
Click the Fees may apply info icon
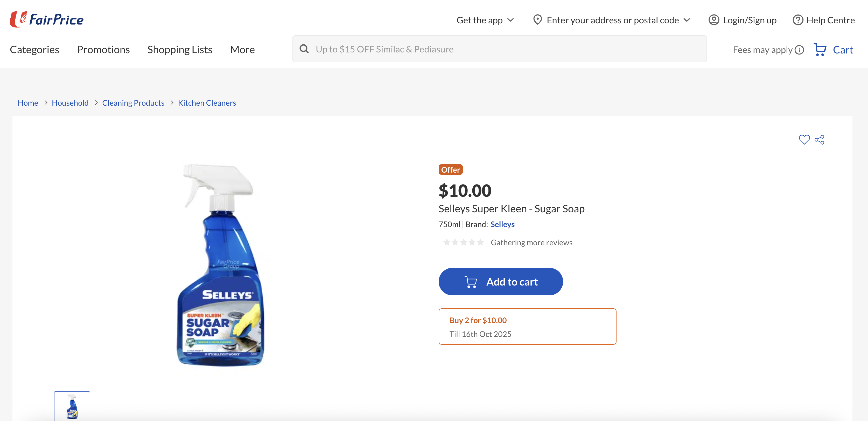799,50
